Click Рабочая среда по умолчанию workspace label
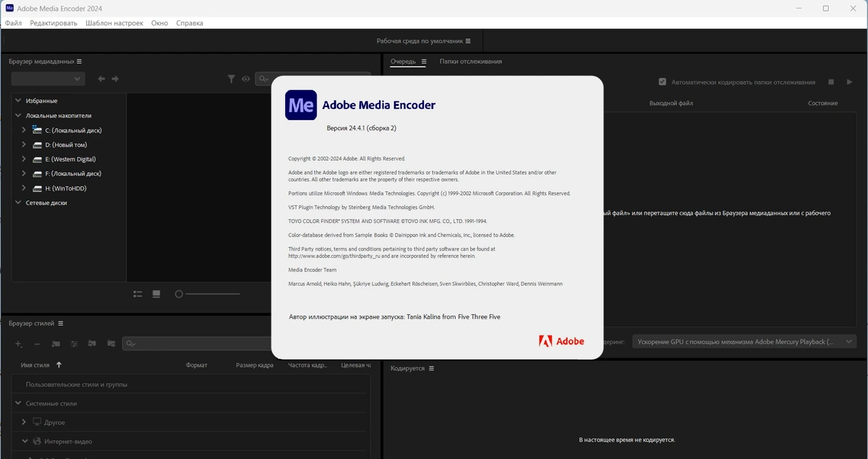The image size is (868, 459). 420,41
